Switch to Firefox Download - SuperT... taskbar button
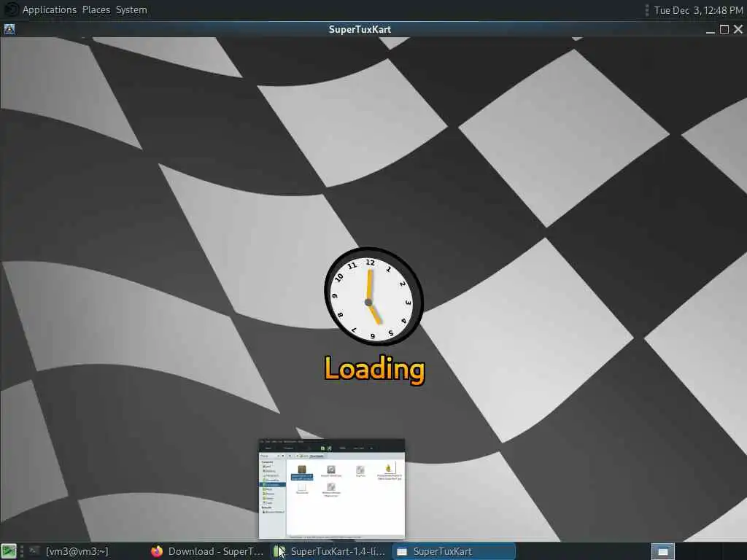747x560 pixels. 206,551
